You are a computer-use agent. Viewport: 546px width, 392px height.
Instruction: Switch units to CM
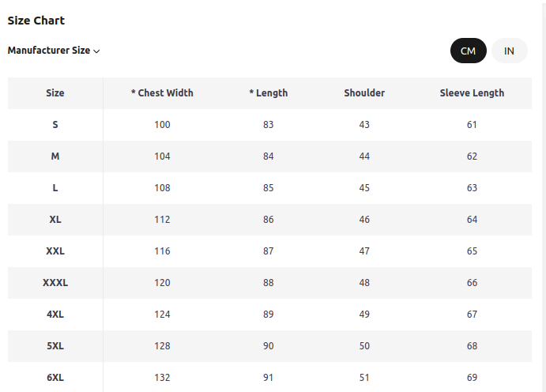coord(468,51)
